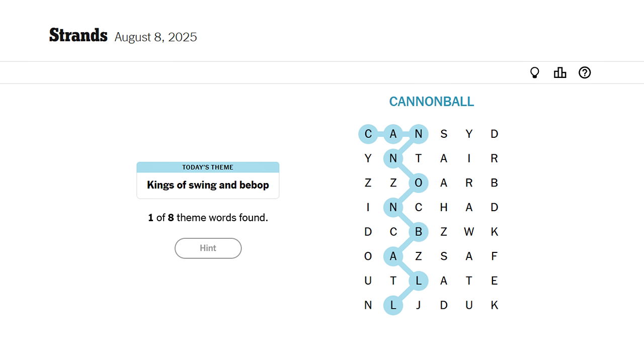The width and height of the screenshot is (644, 362).
Task: Tap the unhighlighted letter O
Action: tap(368, 256)
